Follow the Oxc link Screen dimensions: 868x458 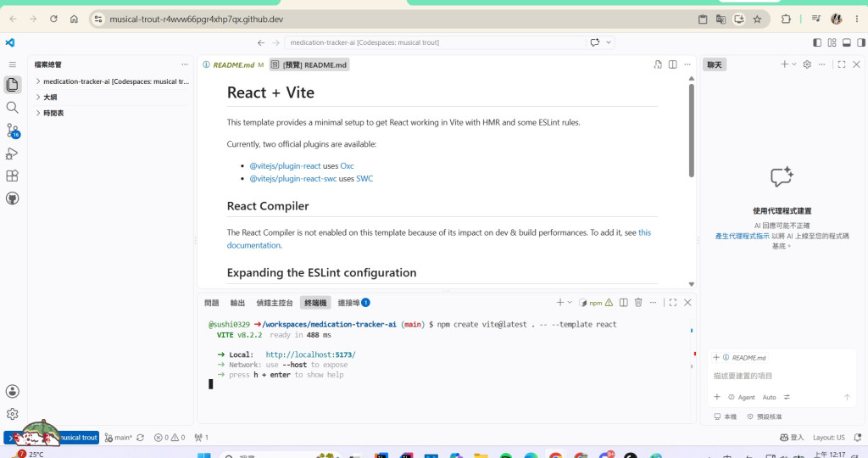point(347,165)
